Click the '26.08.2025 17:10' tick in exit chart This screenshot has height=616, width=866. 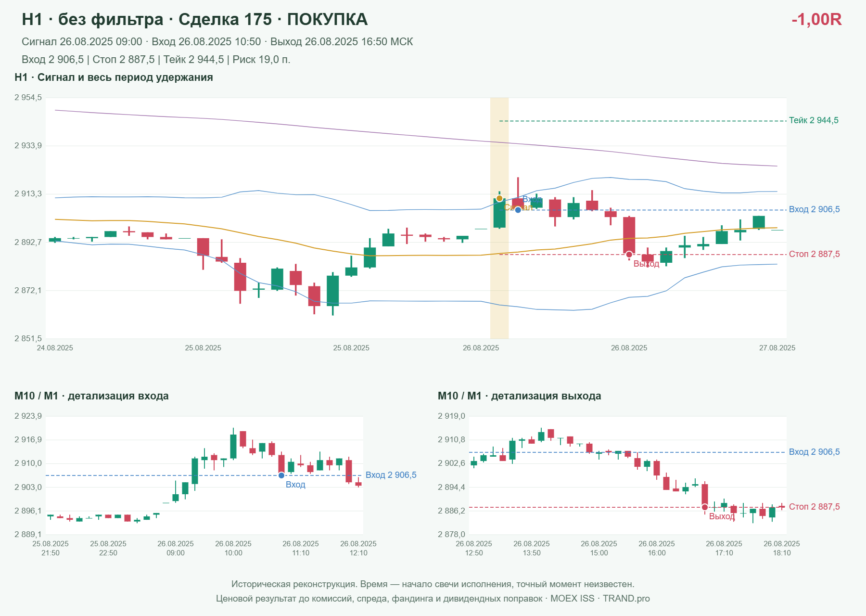724,548
